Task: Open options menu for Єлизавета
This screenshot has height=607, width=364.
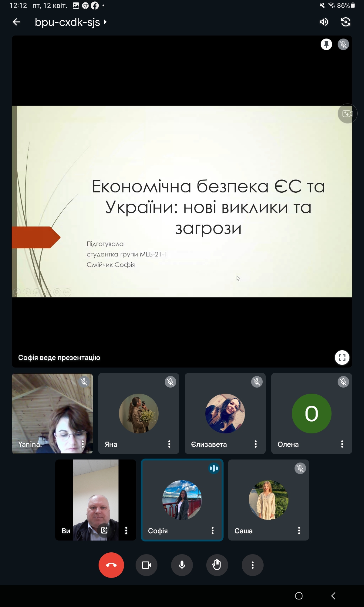Action: click(256, 444)
